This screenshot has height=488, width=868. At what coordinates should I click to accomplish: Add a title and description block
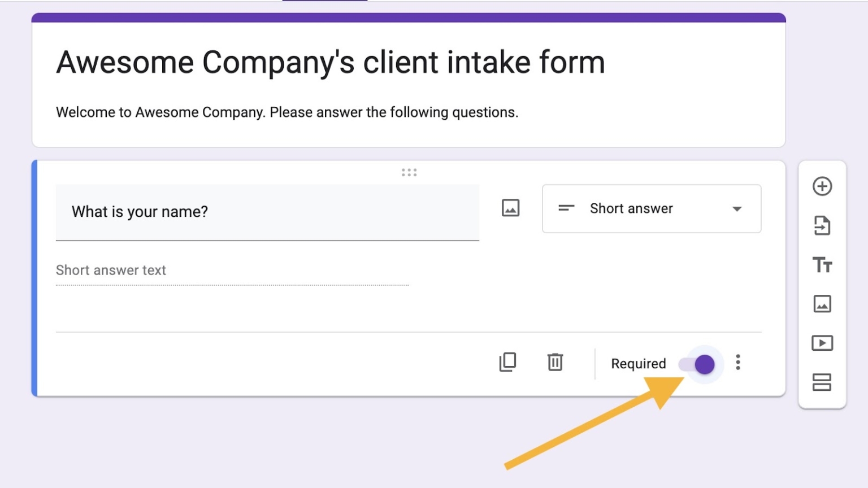point(822,265)
